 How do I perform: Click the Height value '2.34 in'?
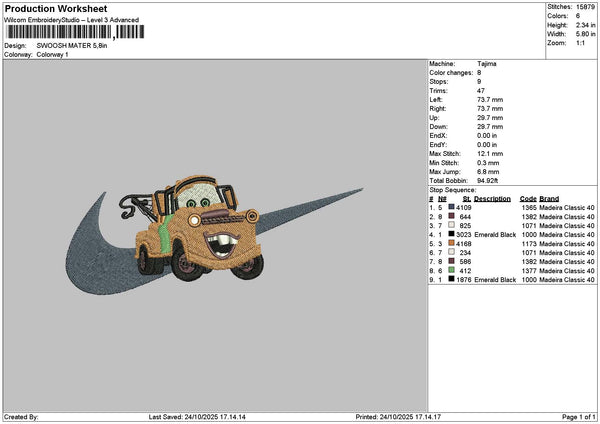pos(585,25)
